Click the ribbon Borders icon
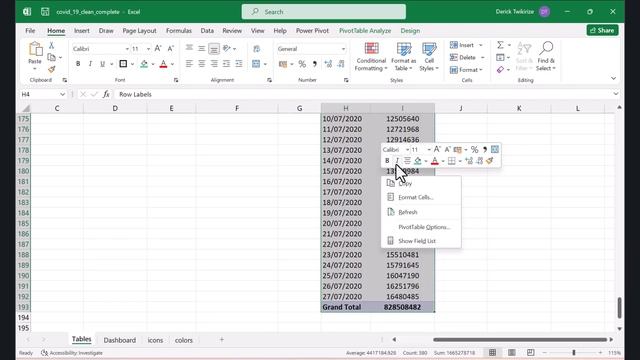Screen dimensions: 640x360 (x=123, y=64)
